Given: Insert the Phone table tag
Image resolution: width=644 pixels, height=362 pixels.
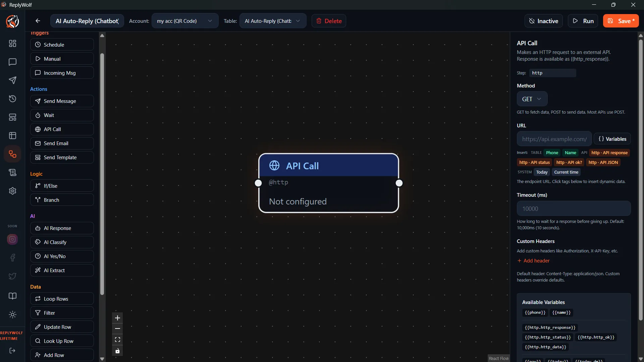Looking at the screenshot, I should click(x=552, y=153).
